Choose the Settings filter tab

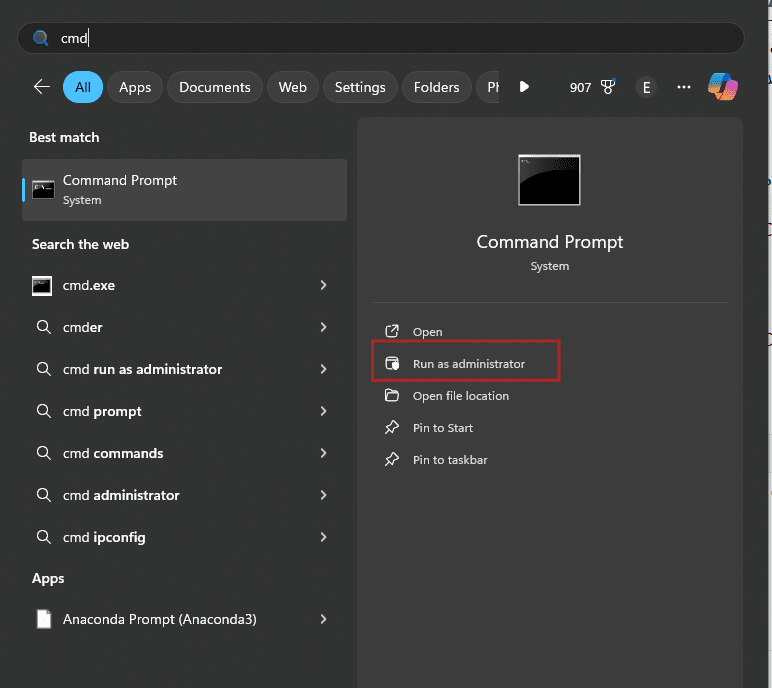(360, 87)
